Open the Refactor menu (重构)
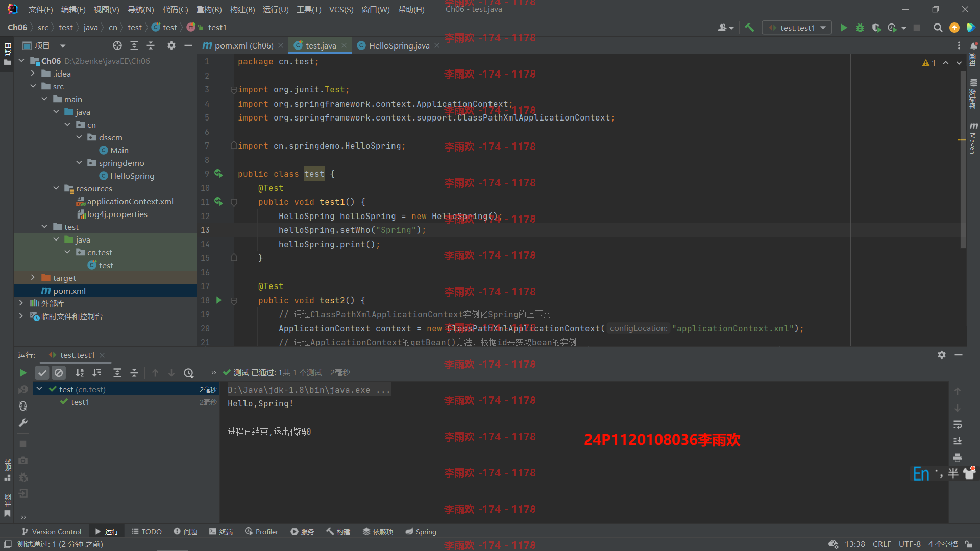The width and height of the screenshot is (980, 551). (x=209, y=10)
